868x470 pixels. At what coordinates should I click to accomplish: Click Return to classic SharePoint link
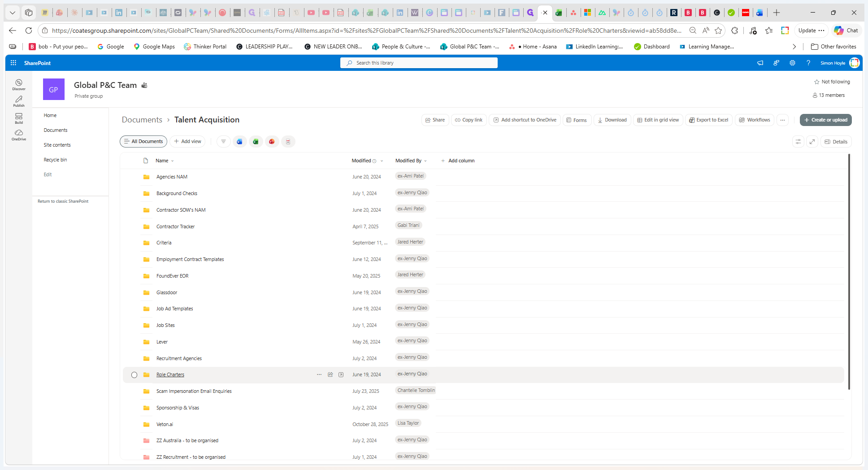[63, 201]
